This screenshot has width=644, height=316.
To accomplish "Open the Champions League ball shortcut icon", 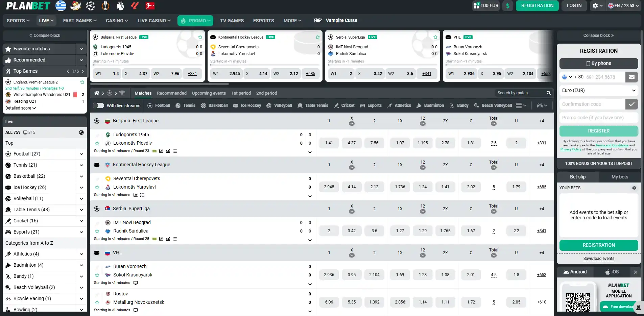I will tap(90, 5).
